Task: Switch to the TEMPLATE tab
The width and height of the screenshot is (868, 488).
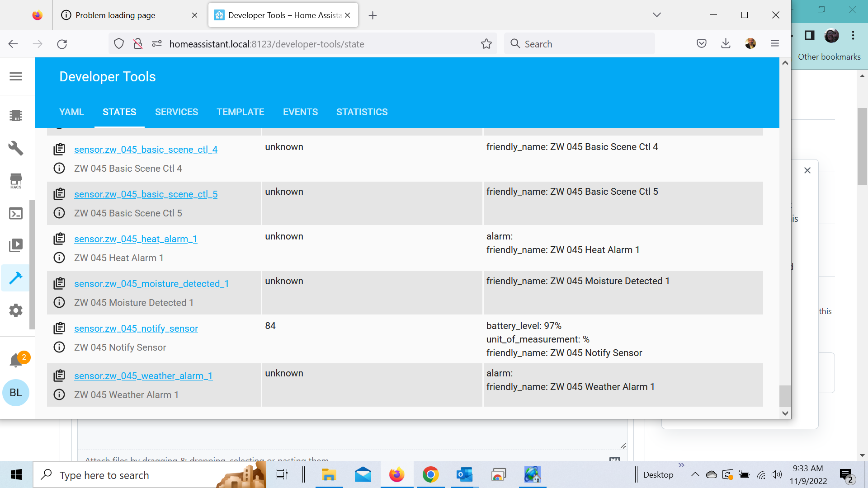Action: click(x=240, y=112)
